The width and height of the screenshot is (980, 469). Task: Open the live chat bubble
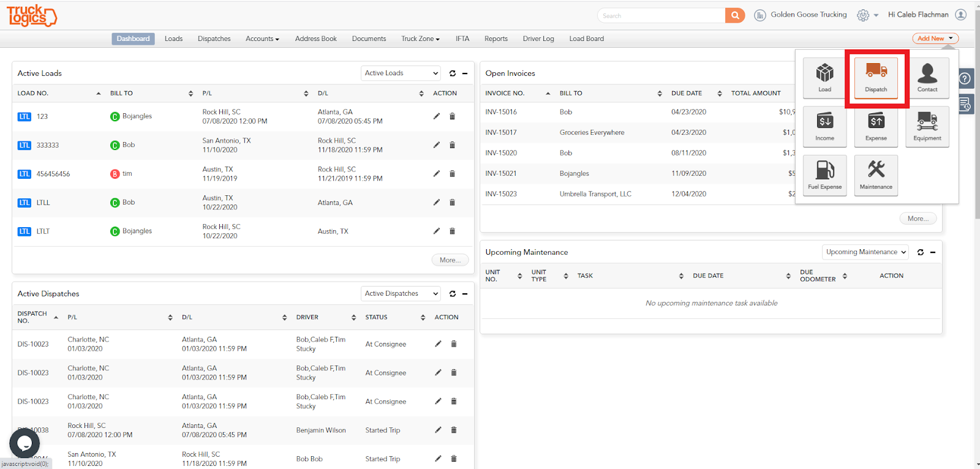(24, 443)
